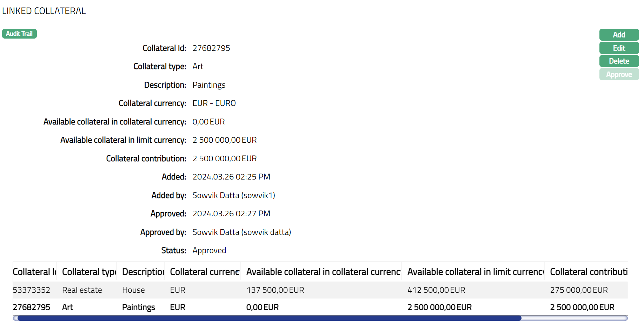The height and width of the screenshot is (325, 644).
Task: Click the greyed-out Approve button
Action: click(x=619, y=74)
